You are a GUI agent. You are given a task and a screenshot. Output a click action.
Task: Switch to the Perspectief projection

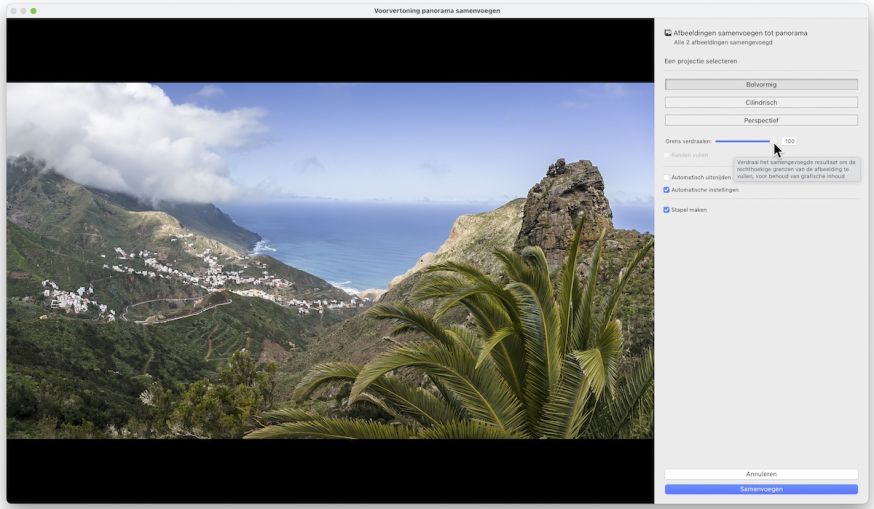pyautogui.click(x=761, y=120)
